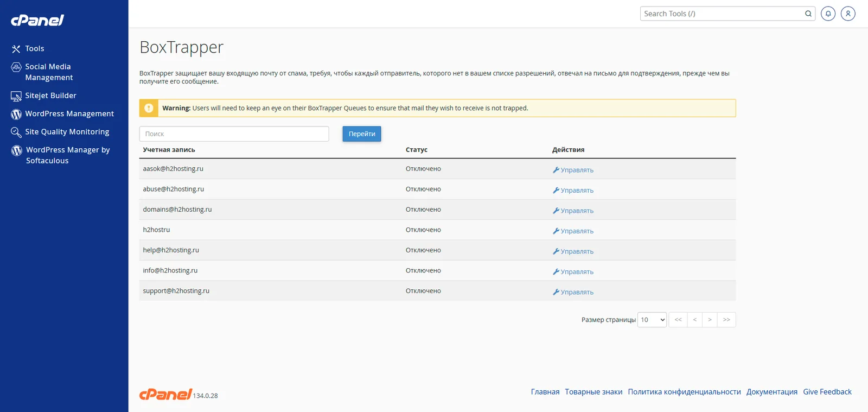Screen dimensions: 868x412
Task: Open WordPress Management in the sidebar
Action: pos(69,114)
